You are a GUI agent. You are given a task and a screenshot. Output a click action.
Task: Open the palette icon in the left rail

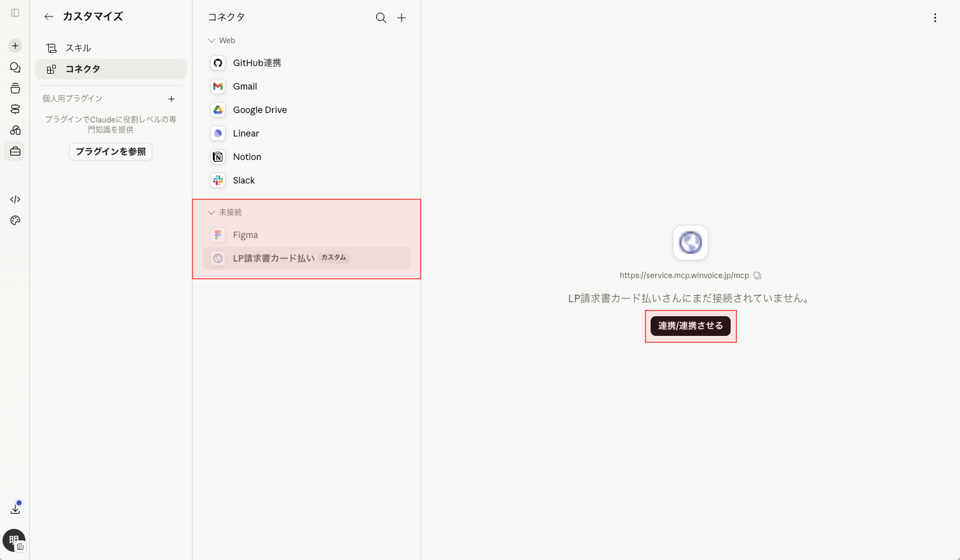pos(15,220)
